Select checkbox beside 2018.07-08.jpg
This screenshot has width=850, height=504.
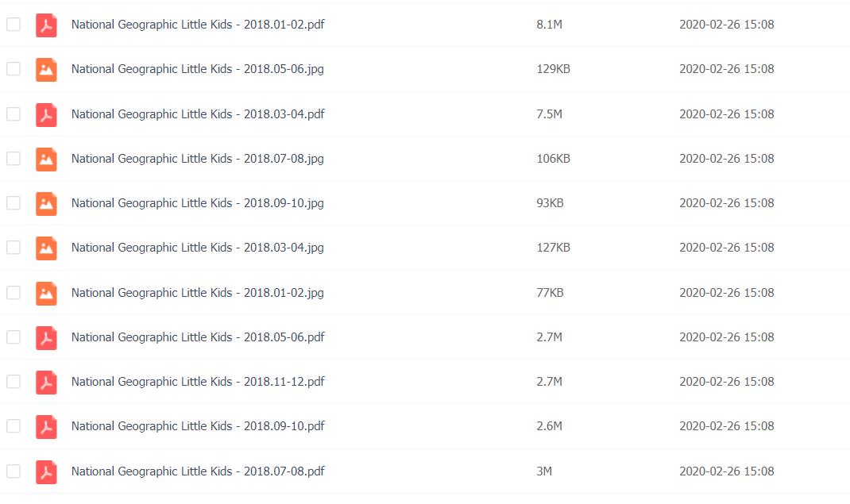(14, 159)
